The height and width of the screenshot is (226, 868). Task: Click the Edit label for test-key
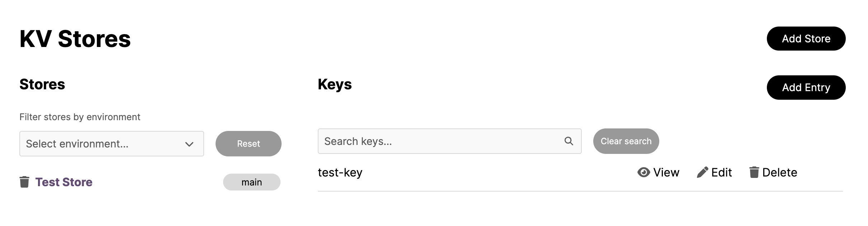pos(721,173)
